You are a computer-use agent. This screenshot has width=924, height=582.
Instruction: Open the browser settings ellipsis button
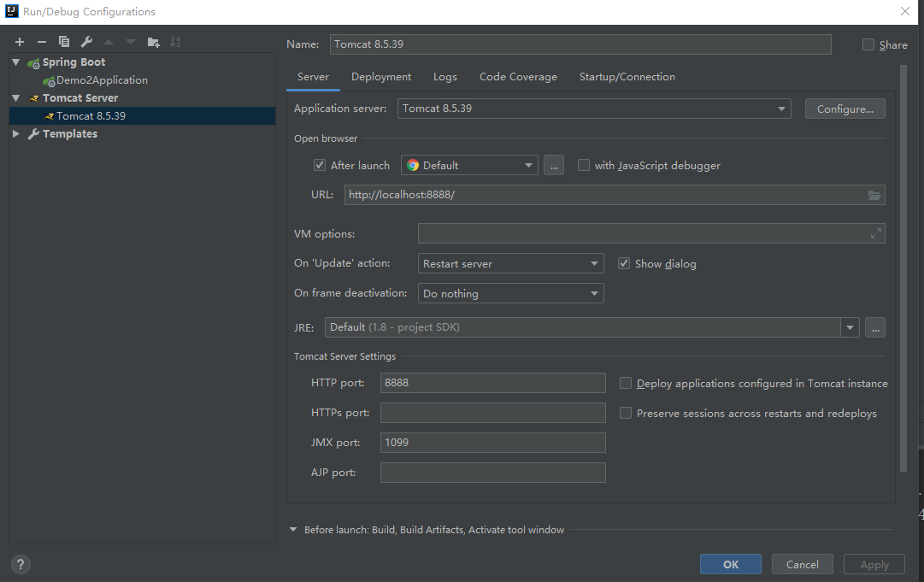pyautogui.click(x=554, y=166)
